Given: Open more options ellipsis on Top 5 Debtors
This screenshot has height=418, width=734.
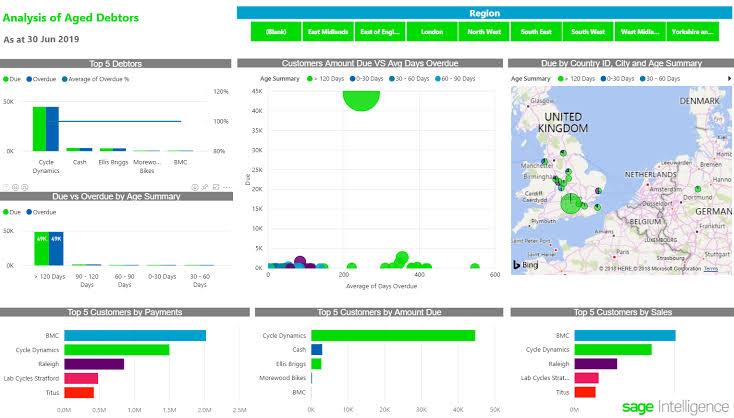Looking at the screenshot, I should [227, 187].
